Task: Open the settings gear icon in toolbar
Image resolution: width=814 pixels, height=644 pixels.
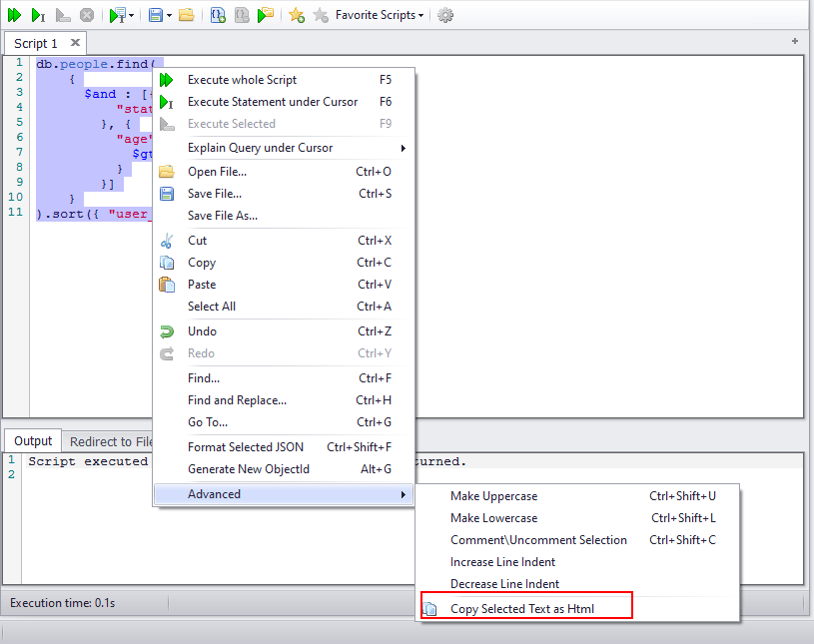Action: point(445,15)
